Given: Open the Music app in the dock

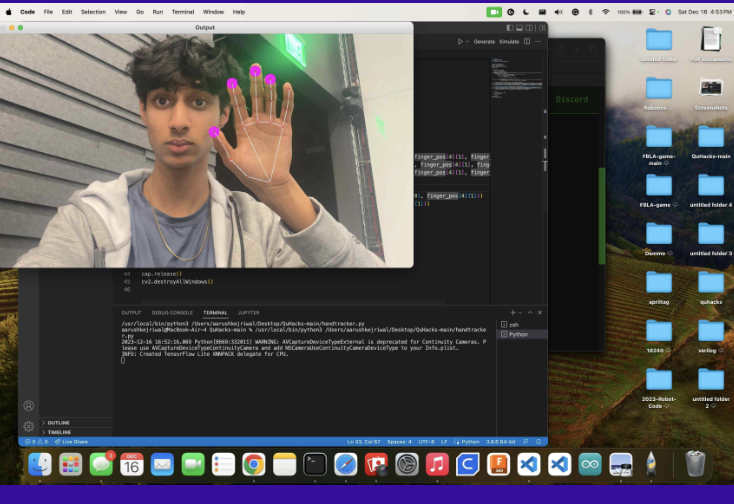Looking at the screenshot, I should tap(437, 465).
